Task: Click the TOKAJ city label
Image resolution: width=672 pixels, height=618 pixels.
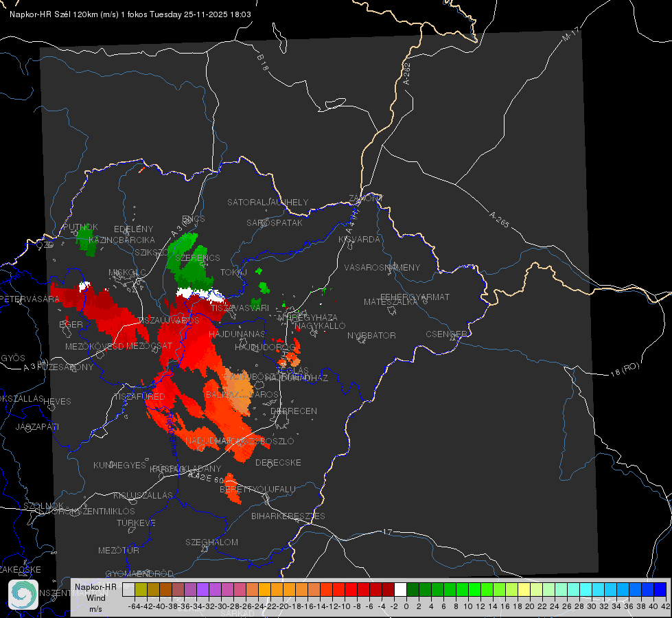Action: click(233, 273)
